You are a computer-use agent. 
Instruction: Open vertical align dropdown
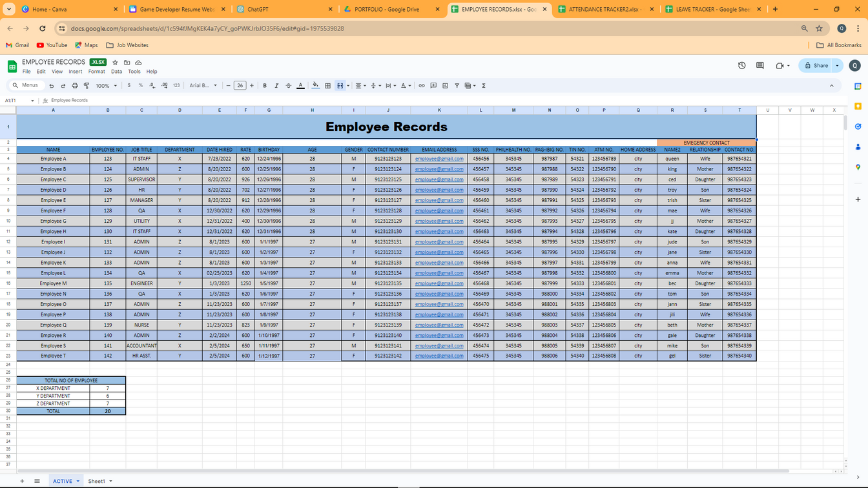(x=375, y=86)
